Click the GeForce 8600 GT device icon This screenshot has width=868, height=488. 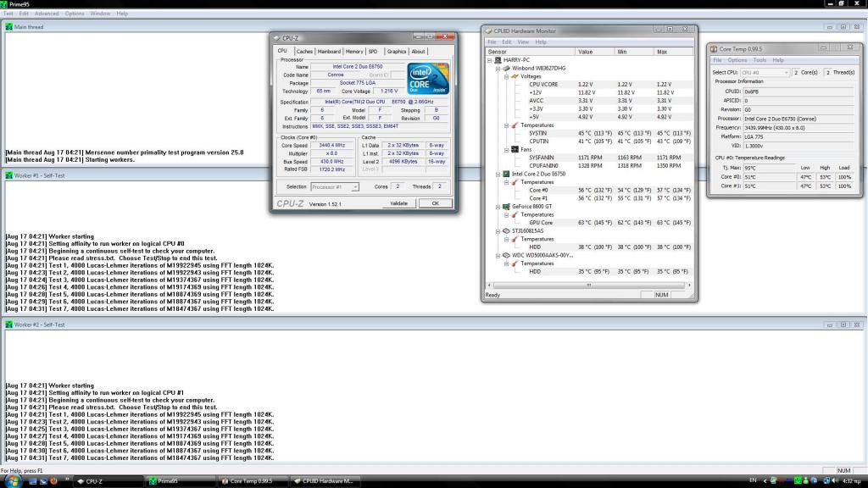click(505, 206)
